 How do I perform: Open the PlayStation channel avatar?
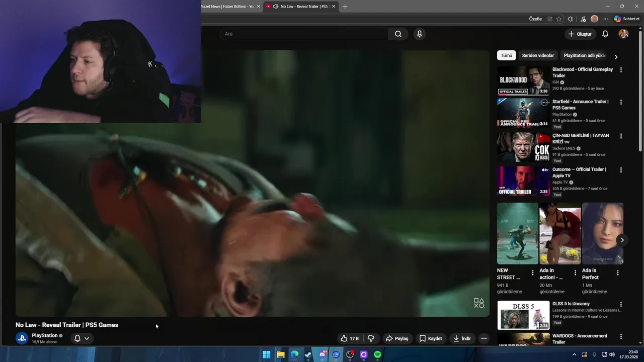coord(22,338)
